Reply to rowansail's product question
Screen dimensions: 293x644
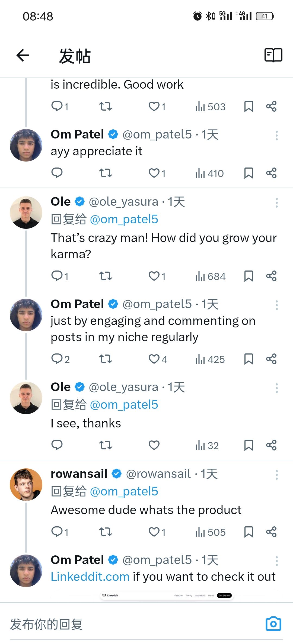pyautogui.click(x=57, y=532)
